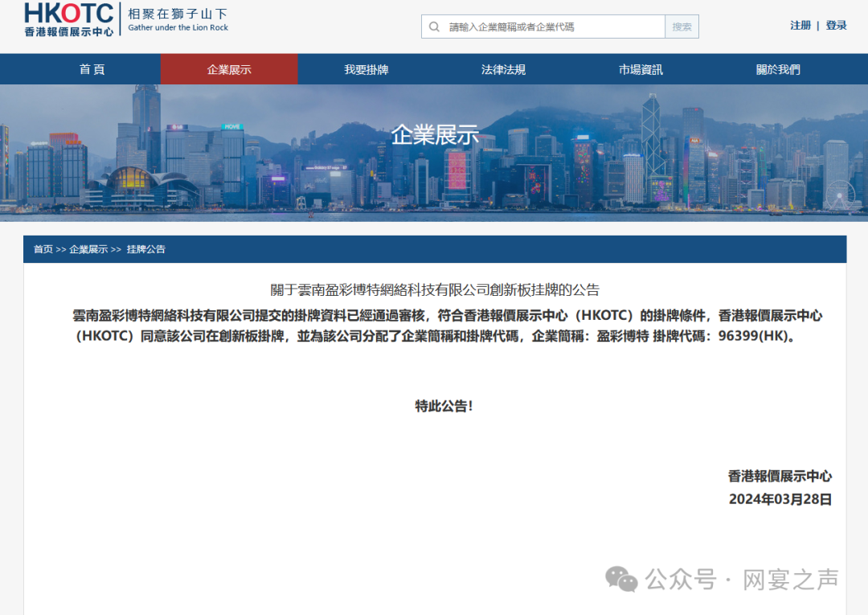Go to the 首頁 nav tab
The height and width of the screenshot is (615, 868).
[92, 69]
